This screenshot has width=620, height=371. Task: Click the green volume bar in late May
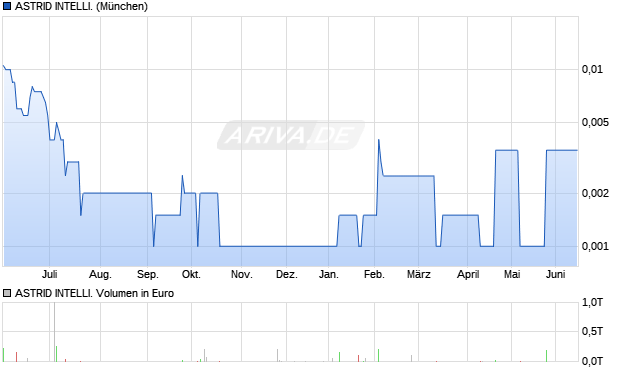pyautogui.click(x=546, y=356)
